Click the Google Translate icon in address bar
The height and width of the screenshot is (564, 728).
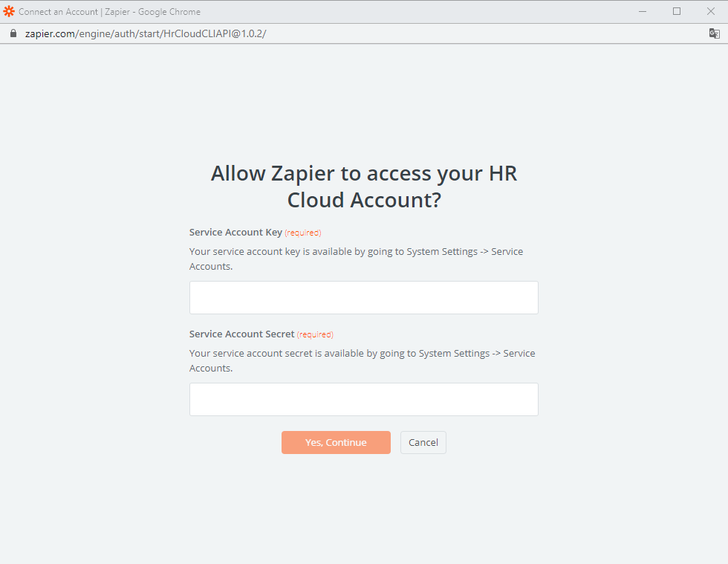click(x=714, y=33)
